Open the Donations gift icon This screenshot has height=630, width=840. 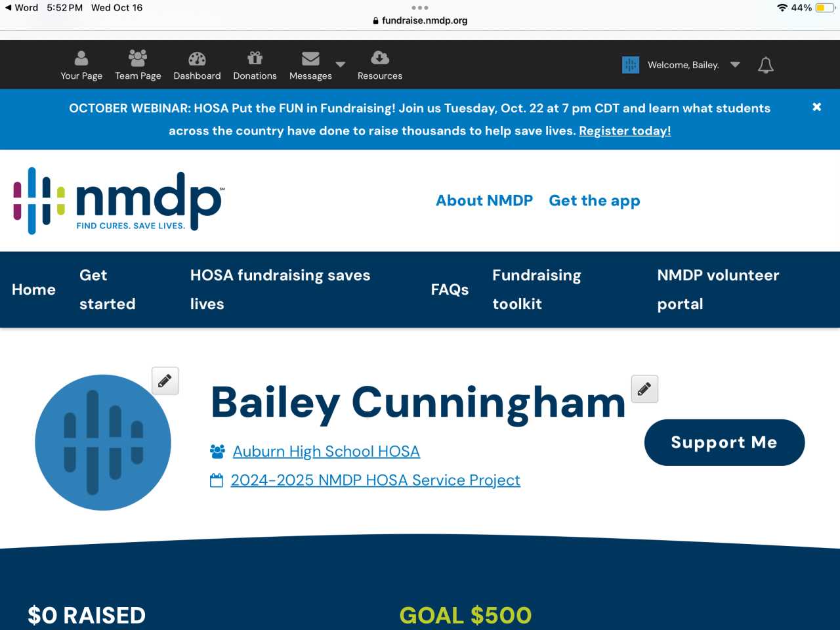tap(255, 58)
